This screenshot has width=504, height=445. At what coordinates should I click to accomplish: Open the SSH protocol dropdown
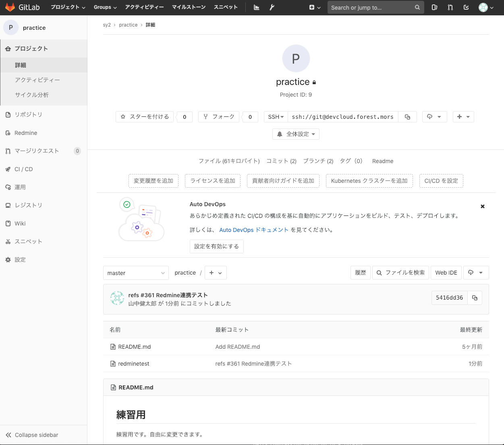click(276, 117)
